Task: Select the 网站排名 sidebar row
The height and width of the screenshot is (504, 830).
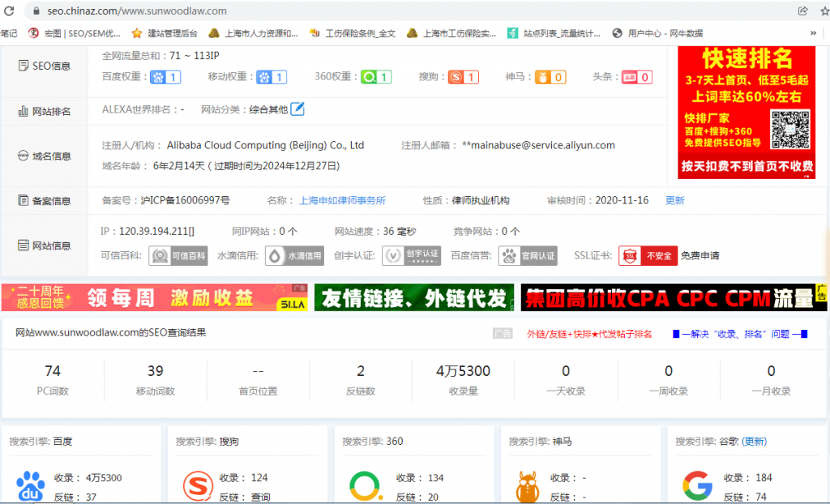Action: point(45,111)
